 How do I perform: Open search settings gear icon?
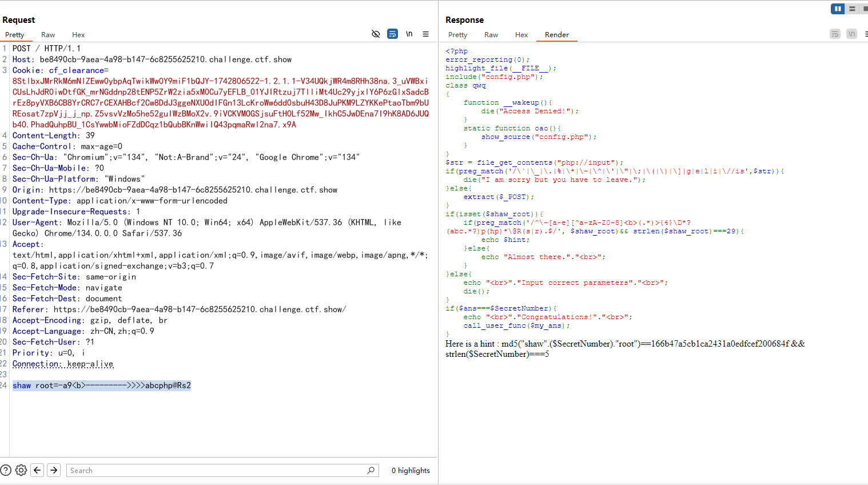point(21,470)
